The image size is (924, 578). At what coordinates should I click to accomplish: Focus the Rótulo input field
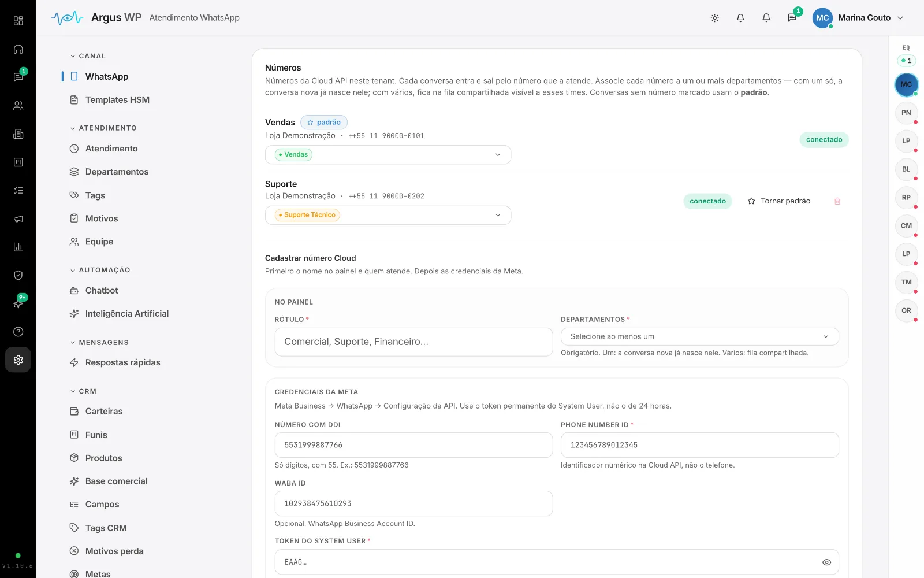pos(413,342)
